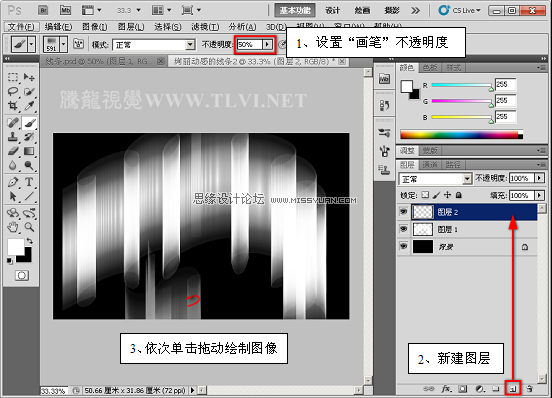Select the Spot Healing Brush tool
The image size is (552, 398).
13,123
